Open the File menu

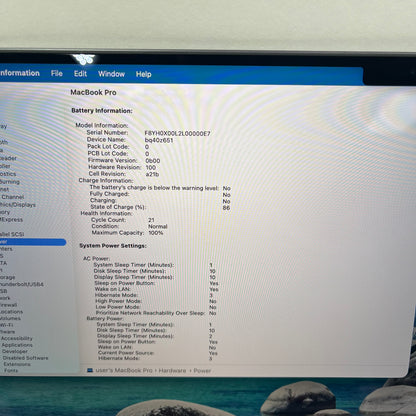pyautogui.click(x=57, y=73)
